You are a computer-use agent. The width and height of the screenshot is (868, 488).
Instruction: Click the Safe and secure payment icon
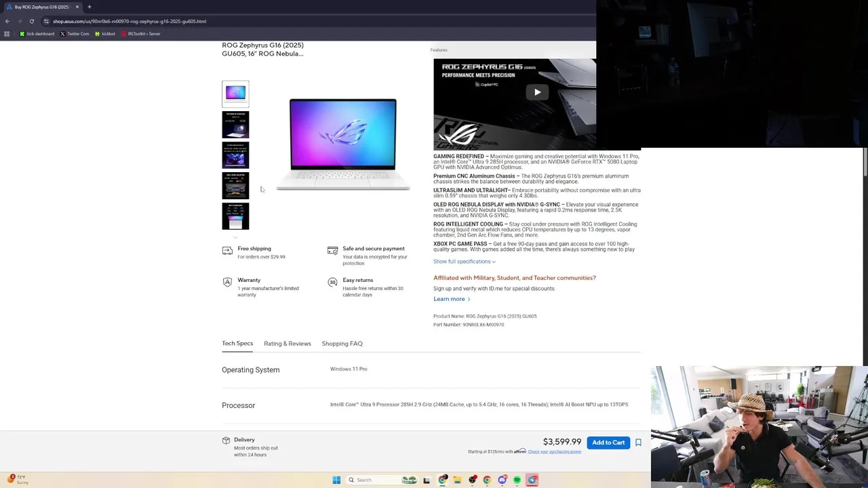(x=332, y=251)
